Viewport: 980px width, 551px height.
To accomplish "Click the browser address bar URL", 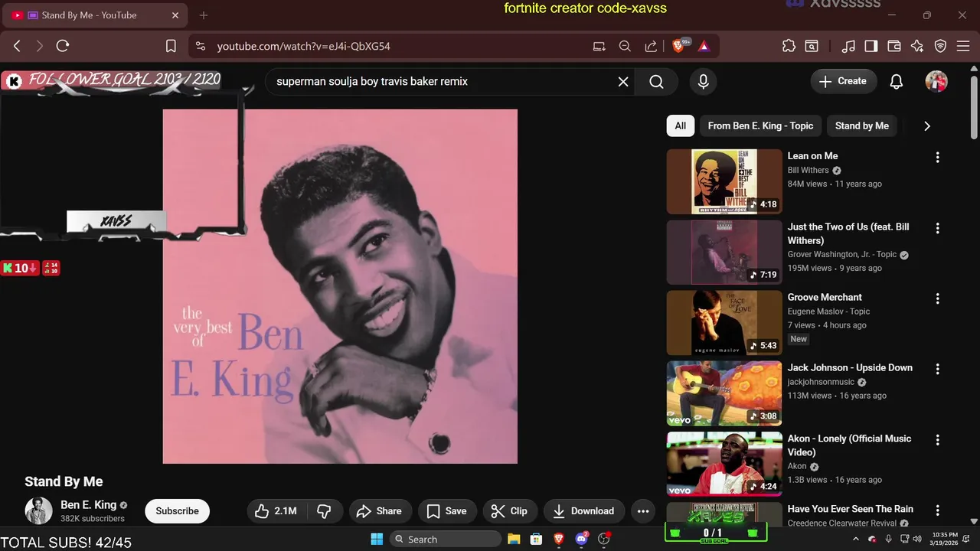I will pyautogui.click(x=304, y=46).
